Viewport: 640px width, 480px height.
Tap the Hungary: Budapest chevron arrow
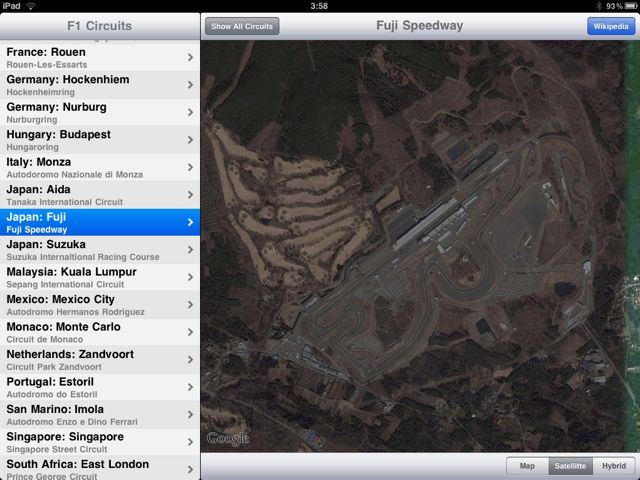191,140
